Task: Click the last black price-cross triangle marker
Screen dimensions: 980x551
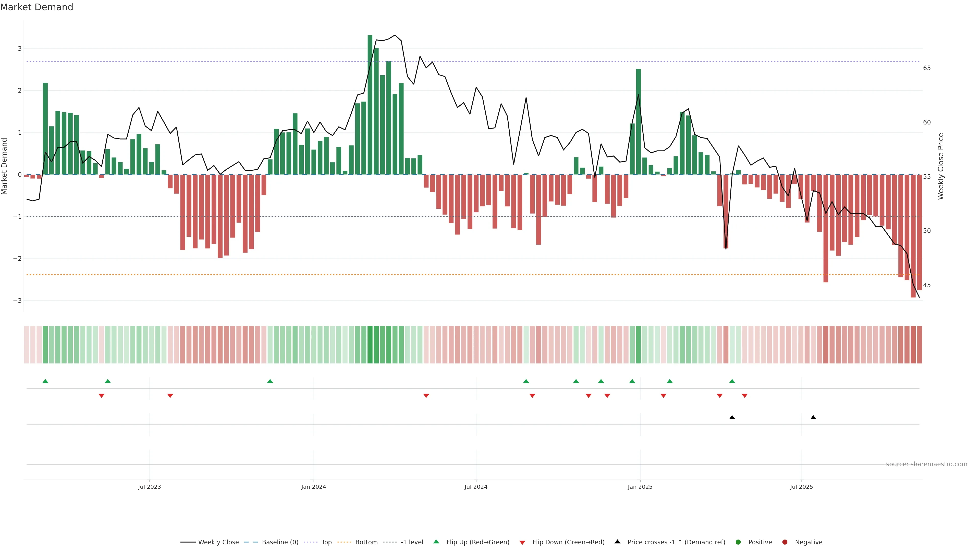Action: point(813,418)
